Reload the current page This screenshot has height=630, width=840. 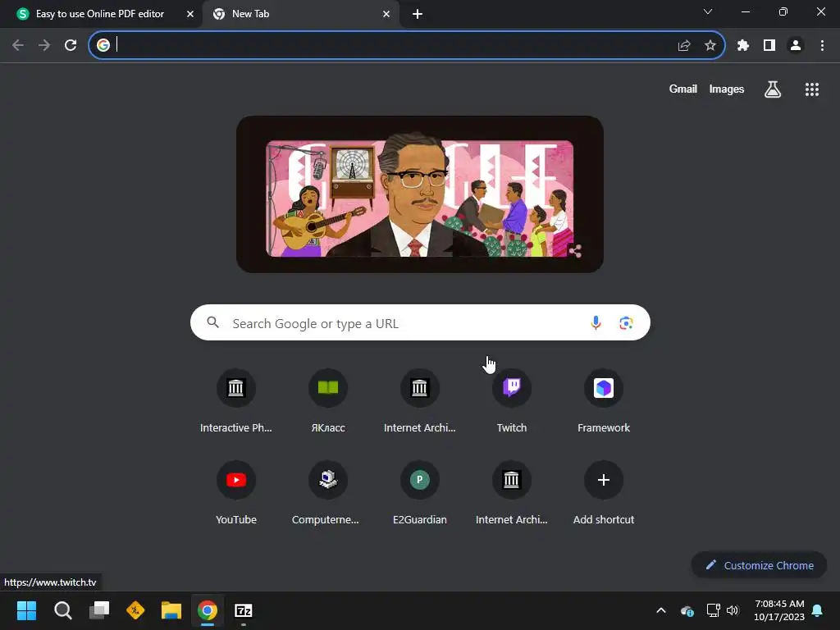click(71, 46)
